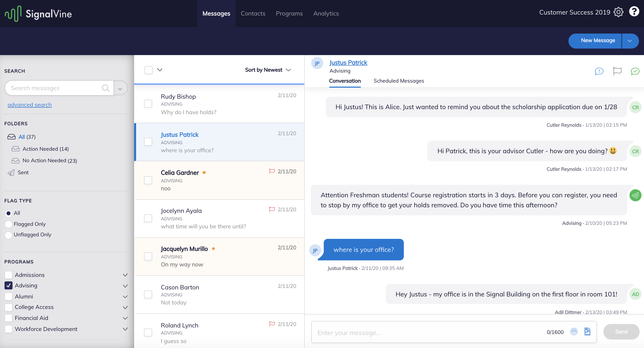This screenshot has width=644, height=348.
Task: Attach an image to the message
Action: click(x=587, y=331)
